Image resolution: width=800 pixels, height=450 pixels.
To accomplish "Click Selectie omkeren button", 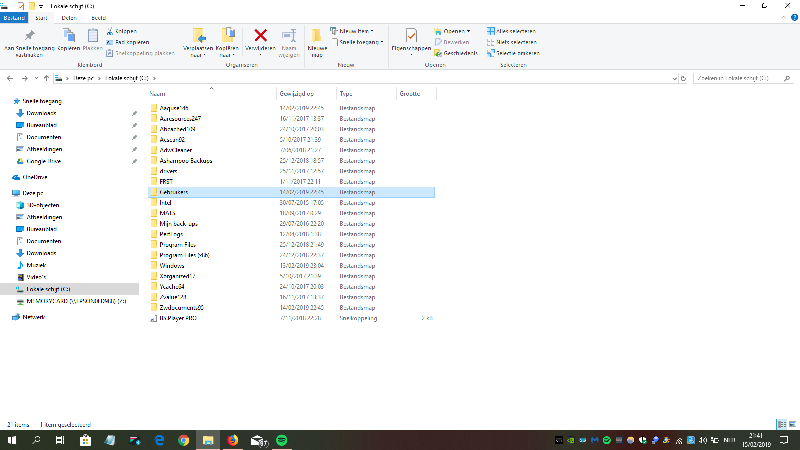I will pos(518,52).
